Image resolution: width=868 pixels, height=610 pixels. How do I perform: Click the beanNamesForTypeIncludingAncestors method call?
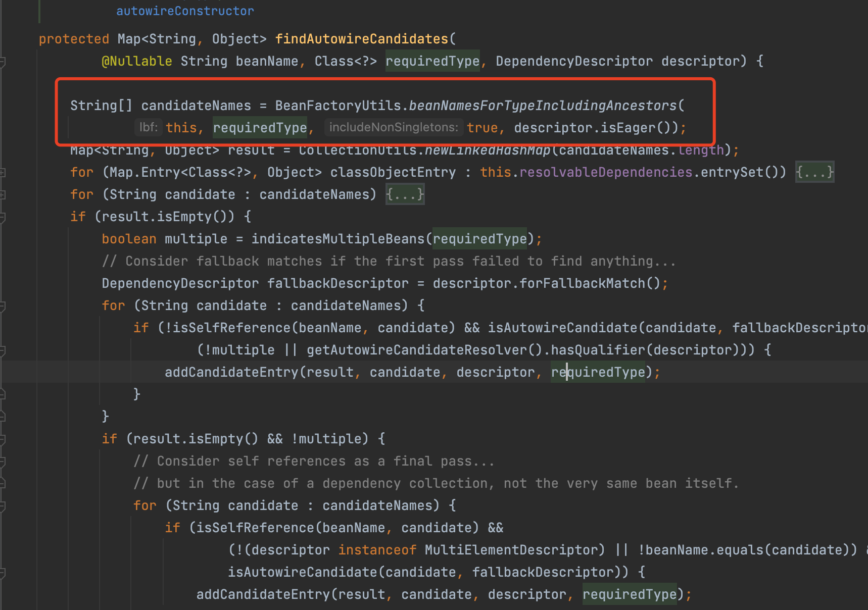pos(543,106)
